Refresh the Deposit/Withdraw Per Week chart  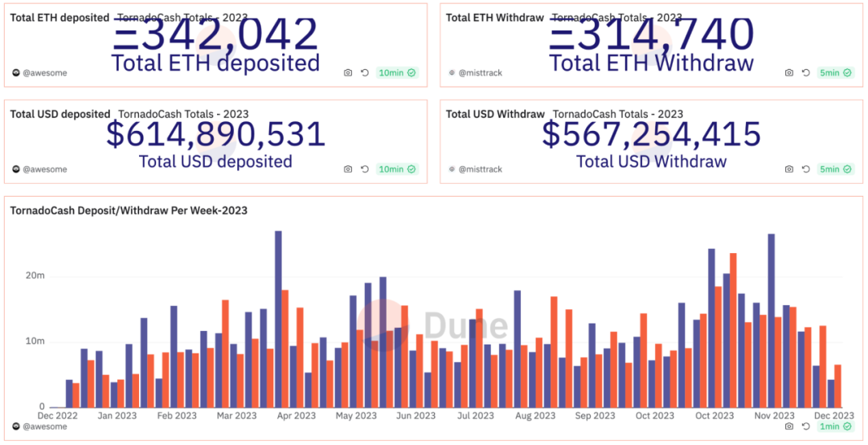pos(806,427)
